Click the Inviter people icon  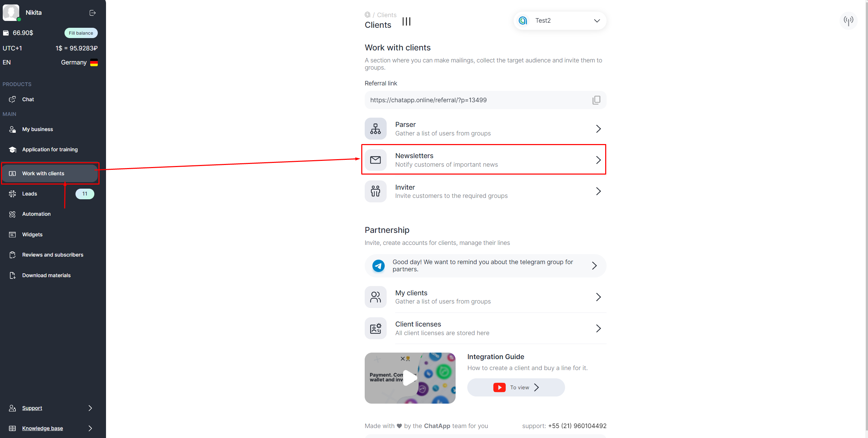tap(375, 191)
